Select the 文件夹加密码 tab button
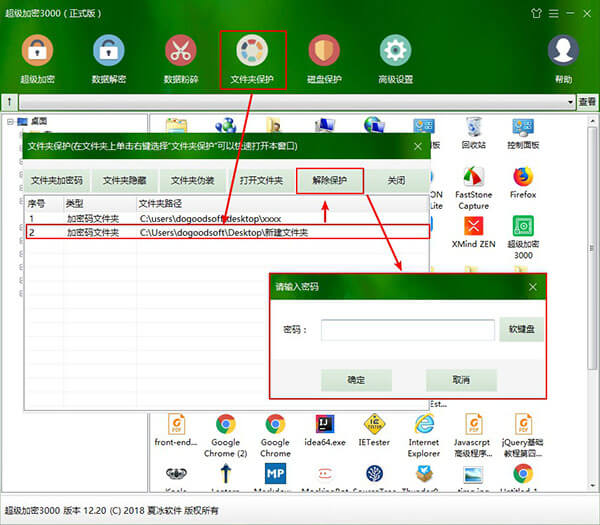Screen dimensions: 600x525 click(x=57, y=180)
